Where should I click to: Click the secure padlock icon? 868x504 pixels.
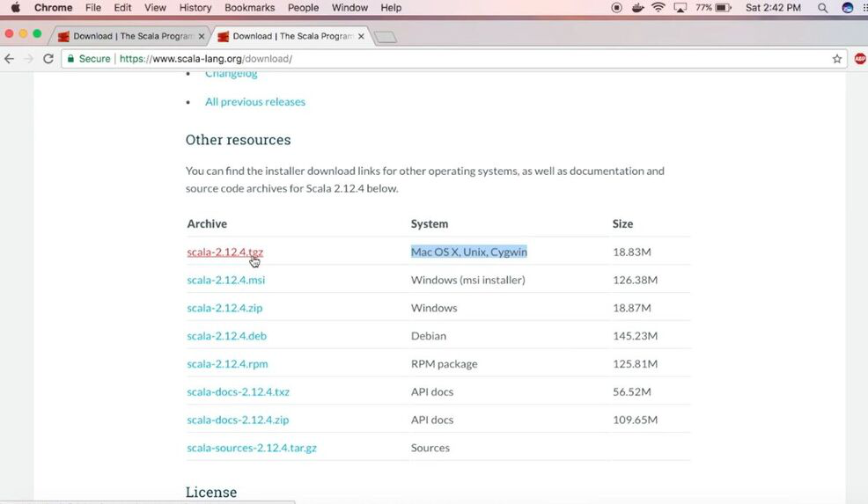click(x=70, y=59)
